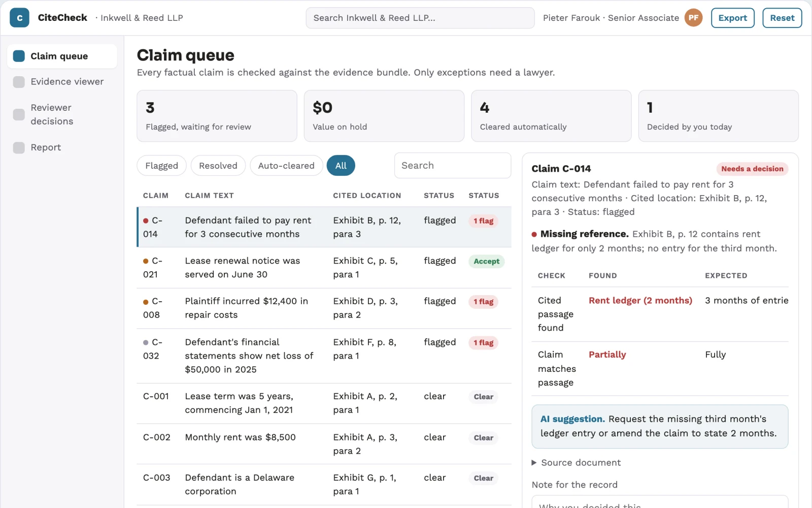Click the Clear badge on C-001
Image resolution: width=812 pixels, height=508 pixels.
click(x=484, y=397)
